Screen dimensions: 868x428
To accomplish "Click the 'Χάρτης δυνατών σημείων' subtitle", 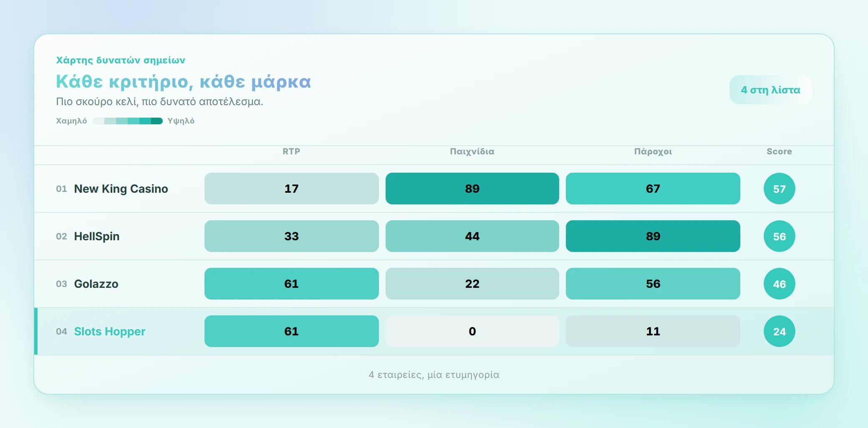I will [x=121, y=60].
